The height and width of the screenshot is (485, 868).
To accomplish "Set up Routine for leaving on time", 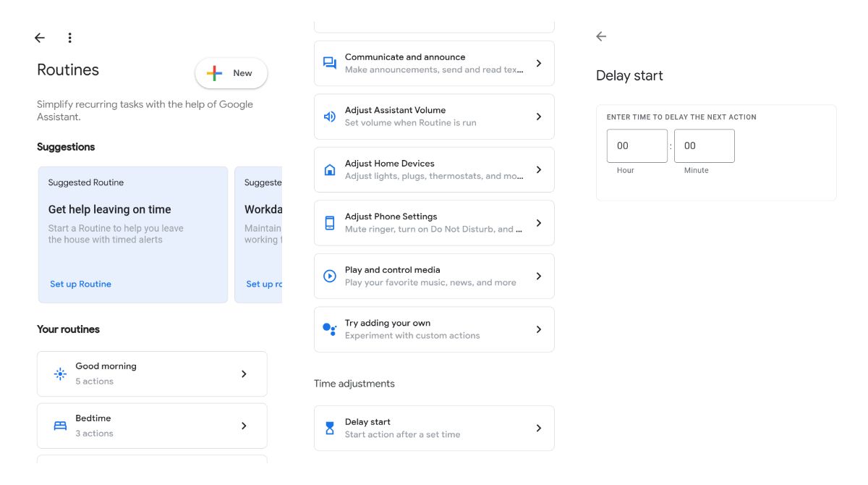I will [80, 284].
